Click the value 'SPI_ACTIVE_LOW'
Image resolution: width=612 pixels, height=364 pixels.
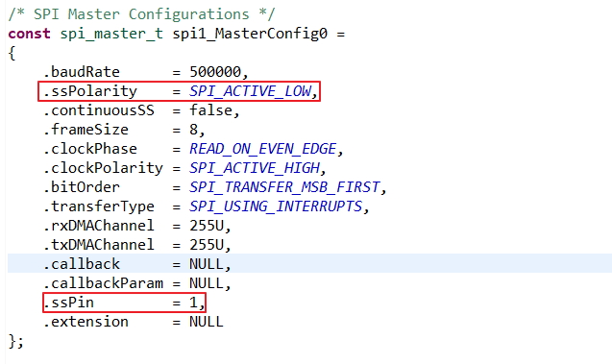tap(250, 91)
